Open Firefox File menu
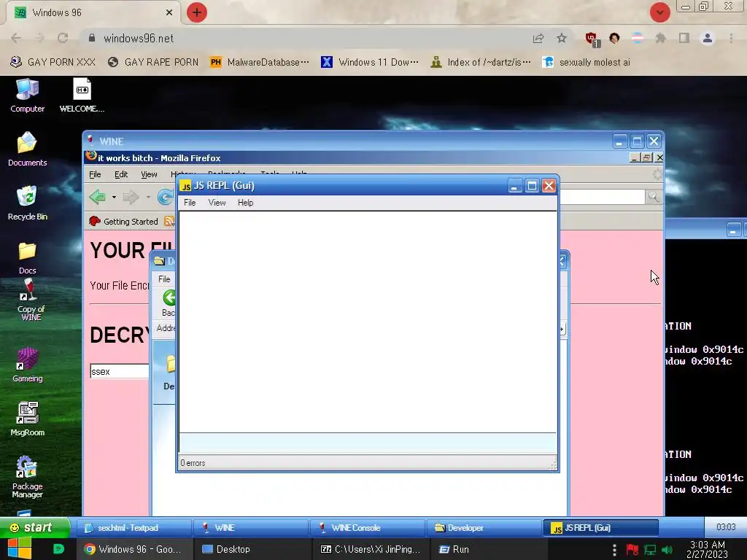 pos(95,174)
